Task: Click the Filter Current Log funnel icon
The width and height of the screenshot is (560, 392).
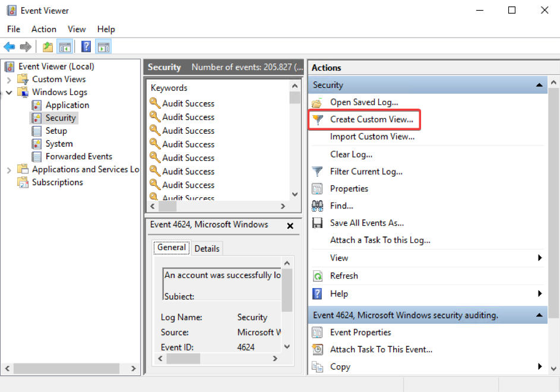Action: 318,172
